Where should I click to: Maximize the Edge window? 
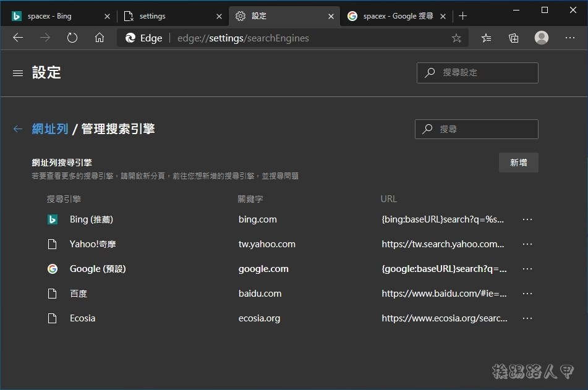545,10
